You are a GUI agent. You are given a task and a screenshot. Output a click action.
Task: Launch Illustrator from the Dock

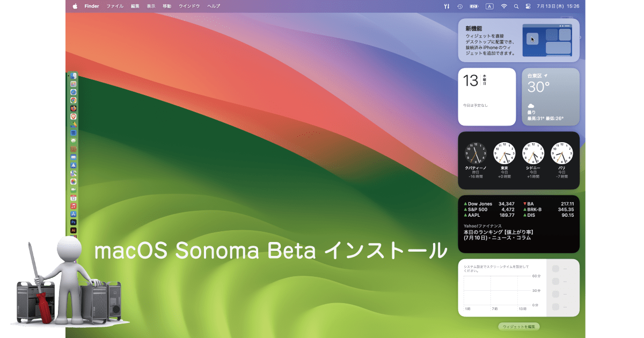pos(74,230)
